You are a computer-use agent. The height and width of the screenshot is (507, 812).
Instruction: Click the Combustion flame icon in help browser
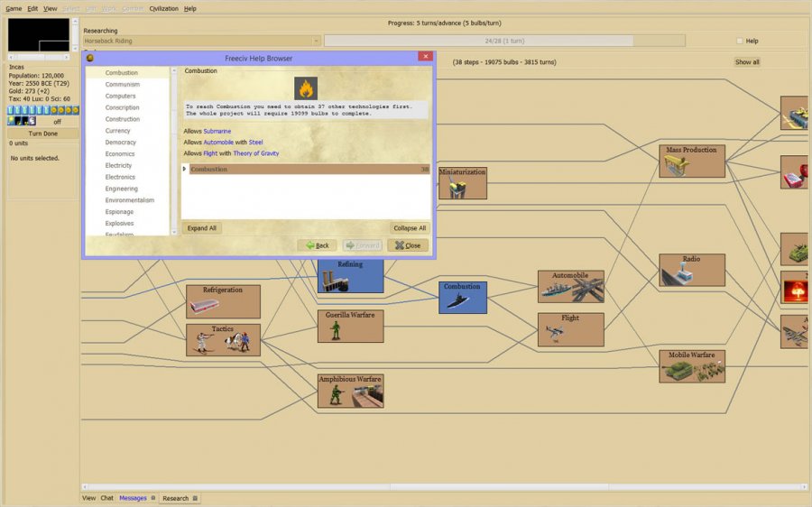306,88
